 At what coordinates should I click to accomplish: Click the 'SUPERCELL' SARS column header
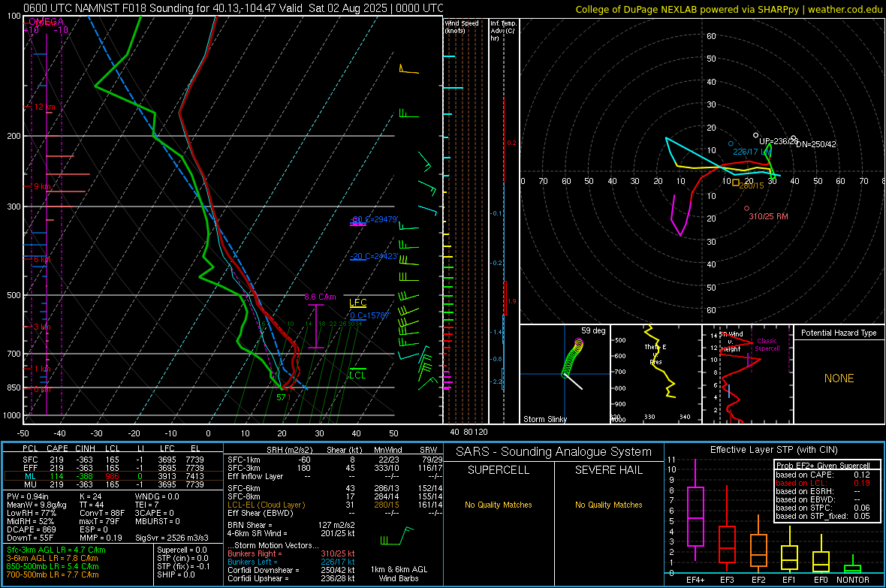[499, 470]
